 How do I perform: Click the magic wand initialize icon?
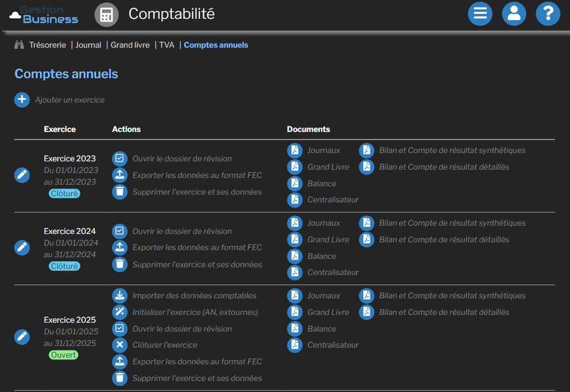[120, 312]
